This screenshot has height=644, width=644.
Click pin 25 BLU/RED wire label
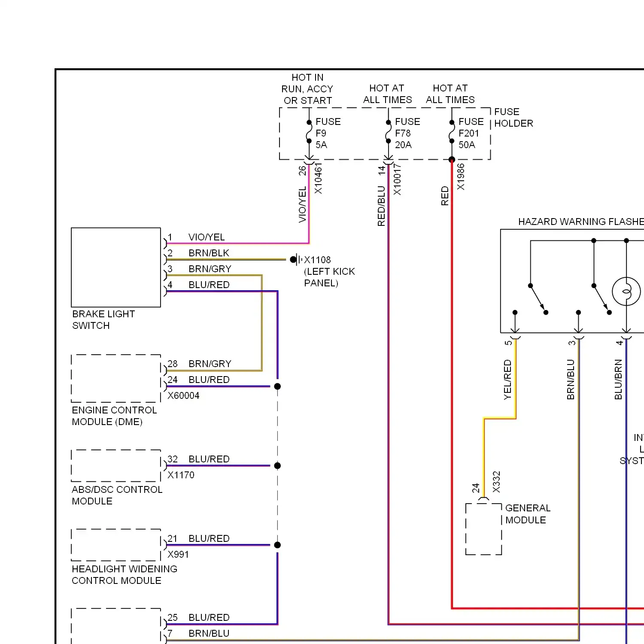point(209,617)
